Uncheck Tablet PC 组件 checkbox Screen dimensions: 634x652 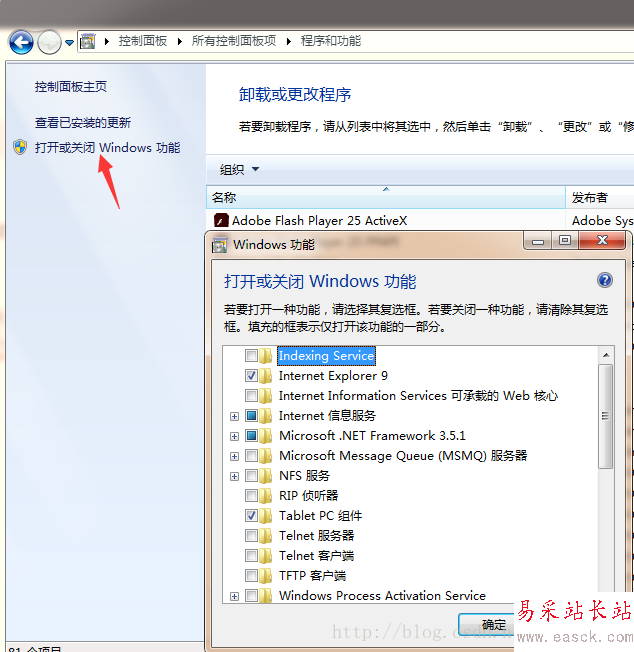(x=251, y=516)
